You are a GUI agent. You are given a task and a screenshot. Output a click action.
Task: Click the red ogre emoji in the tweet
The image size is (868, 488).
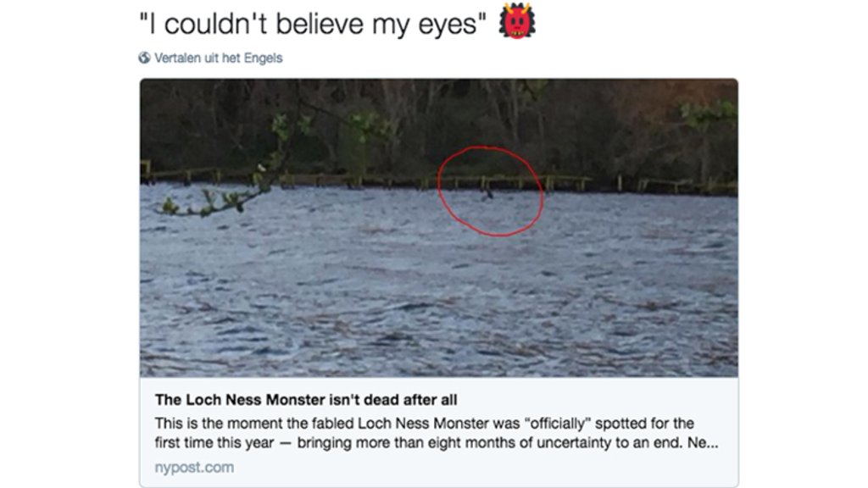click(516, 21)
